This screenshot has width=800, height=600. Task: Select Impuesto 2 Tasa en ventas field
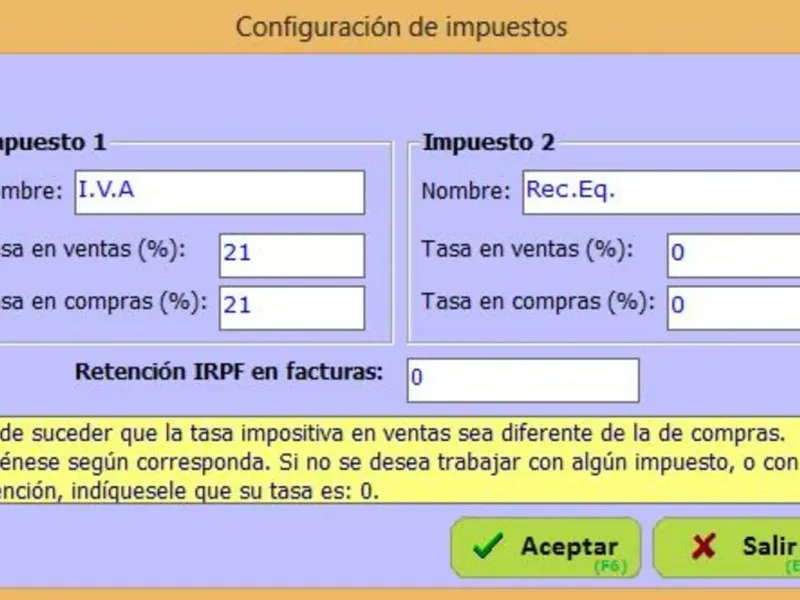[733, 255]
